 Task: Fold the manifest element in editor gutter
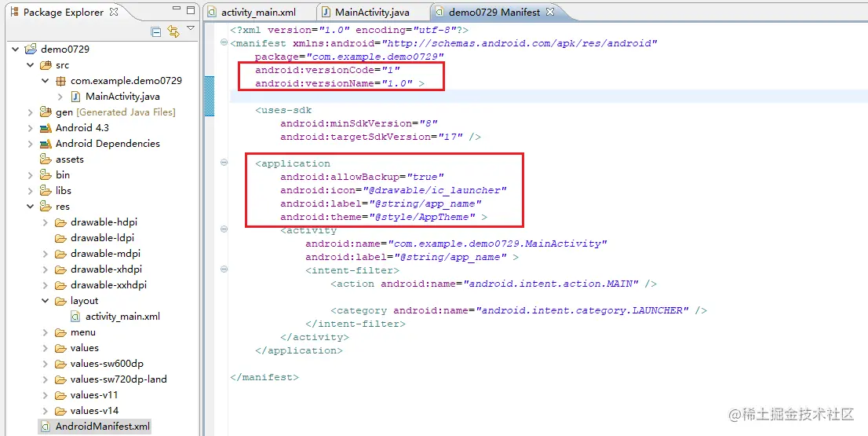224,42
